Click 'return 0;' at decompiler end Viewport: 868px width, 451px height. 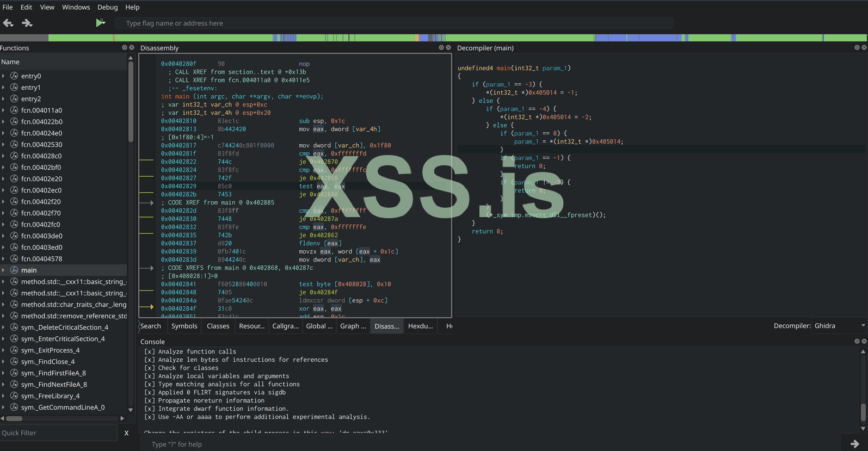[x=487, y=231]
